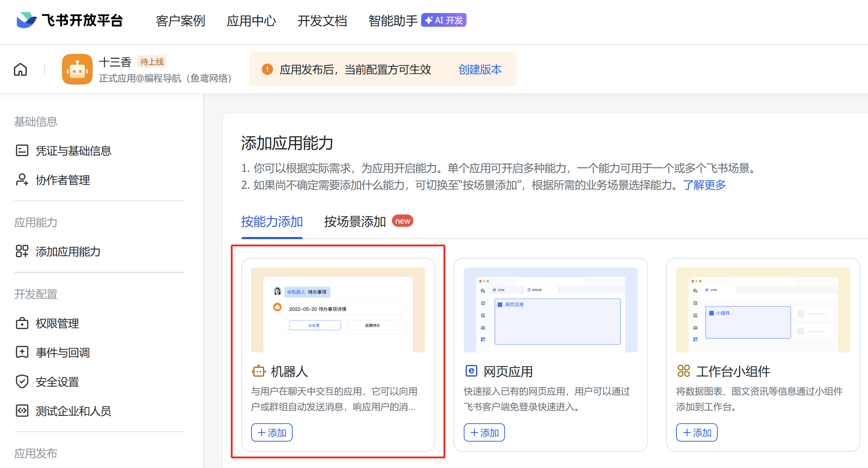The width and height of the screenshot is (868, 468).
Task: Click the 了解更多 link
Action: click(x=705, y=185)
